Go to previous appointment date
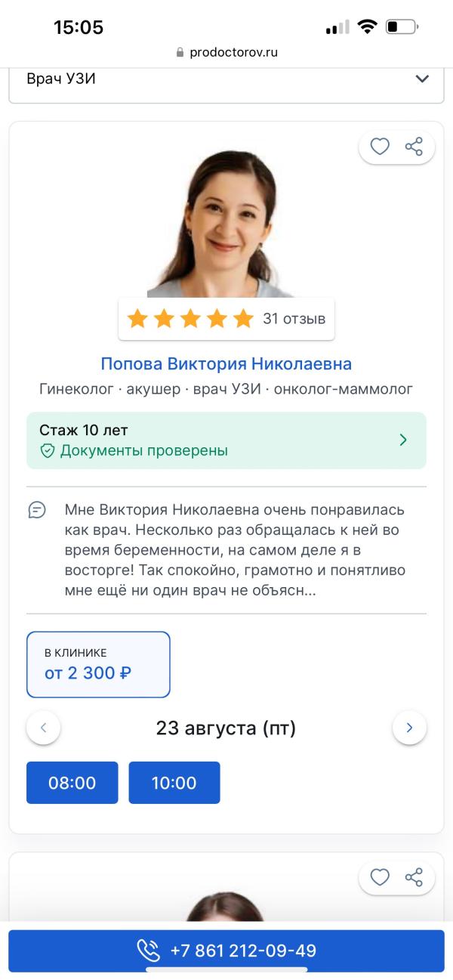The width and height of the screenshot is (453, 980). 44,728
